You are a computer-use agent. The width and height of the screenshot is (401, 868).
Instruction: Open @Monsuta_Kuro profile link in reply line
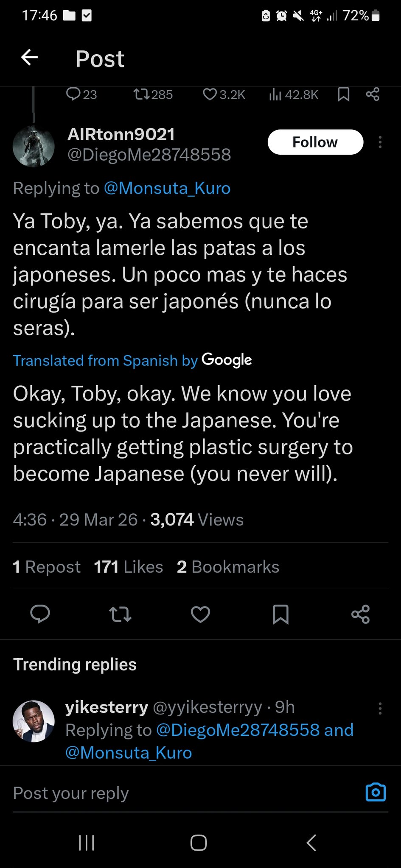click(x=167, y=188)
